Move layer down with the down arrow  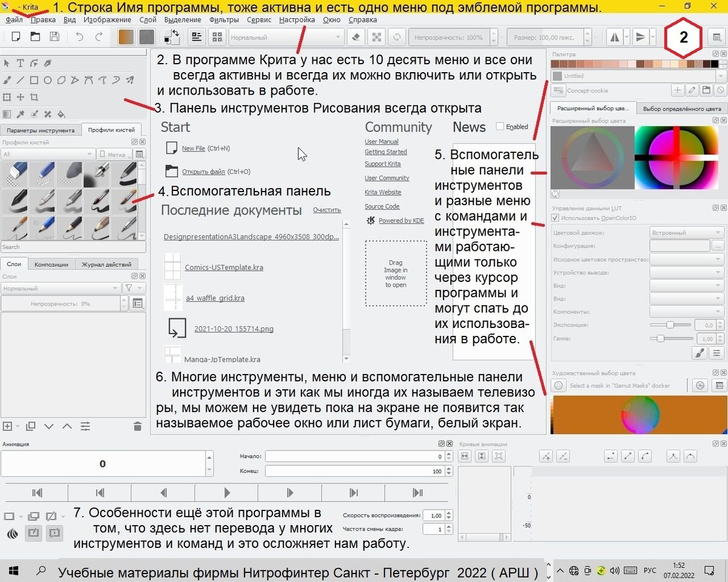49,427
